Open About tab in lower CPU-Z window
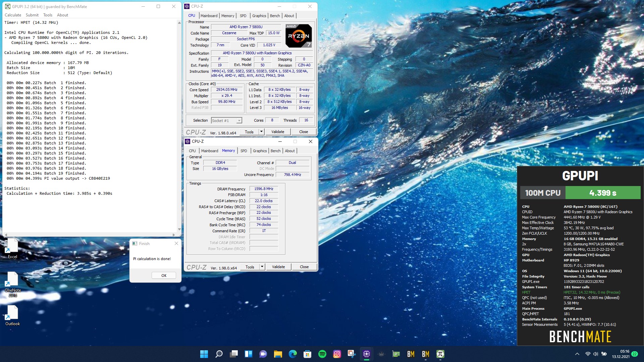Image resolution: width=644 pixels, height=362 pixels. pos(290,151)
